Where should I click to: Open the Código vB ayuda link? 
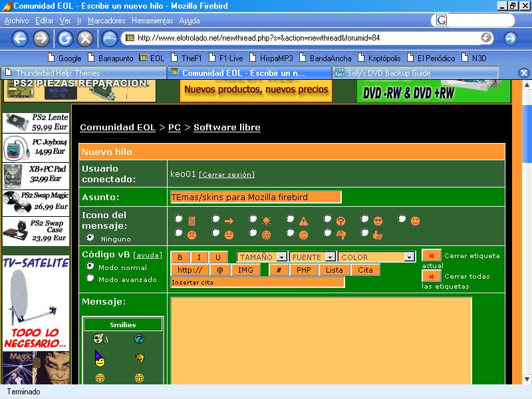point(148,255)
